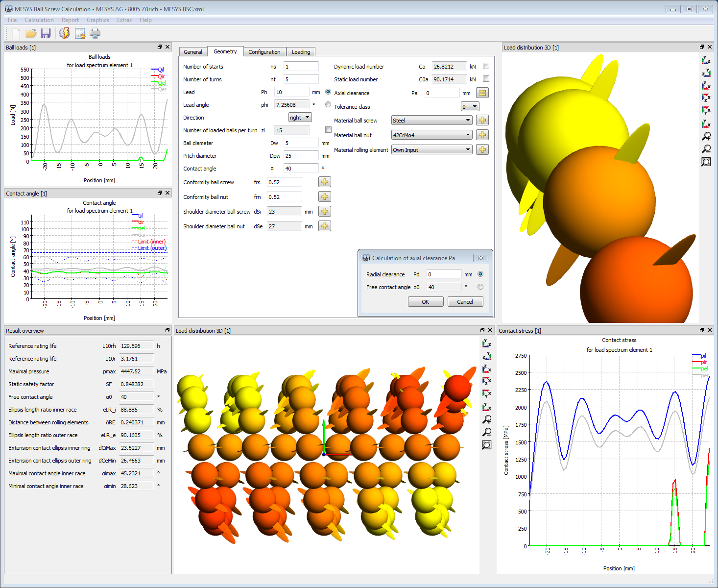This screenshot has width=718, height=588.
Task: Open the Material rolling element dropdown
Action: coord(431,150)
